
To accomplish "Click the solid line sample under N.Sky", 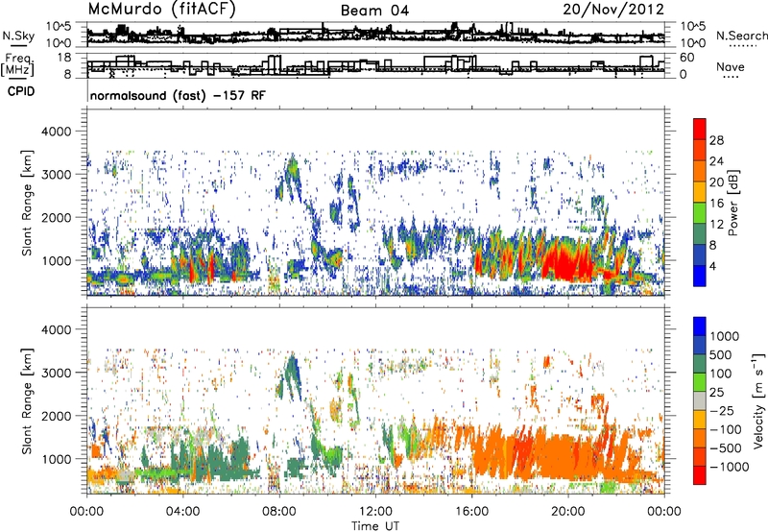I will tap(18, 45).
